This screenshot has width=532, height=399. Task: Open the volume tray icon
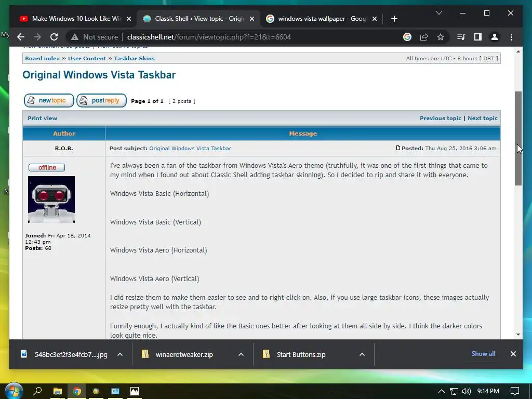pyautogui.click(x=467, y=391)
